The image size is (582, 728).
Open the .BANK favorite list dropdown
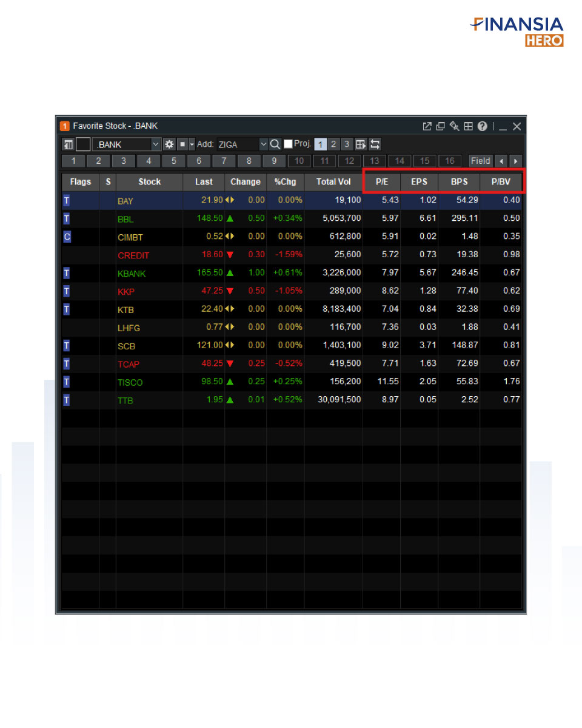coord(155,144)
